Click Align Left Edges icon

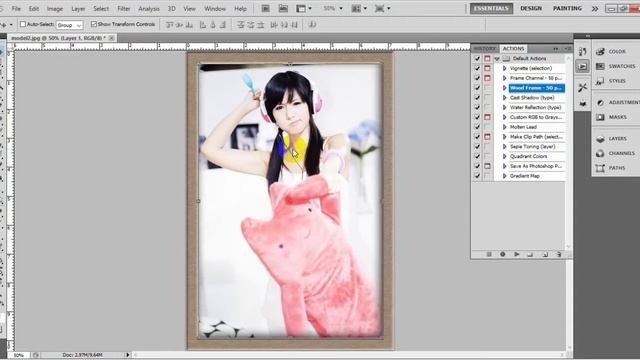pos(203,25)
